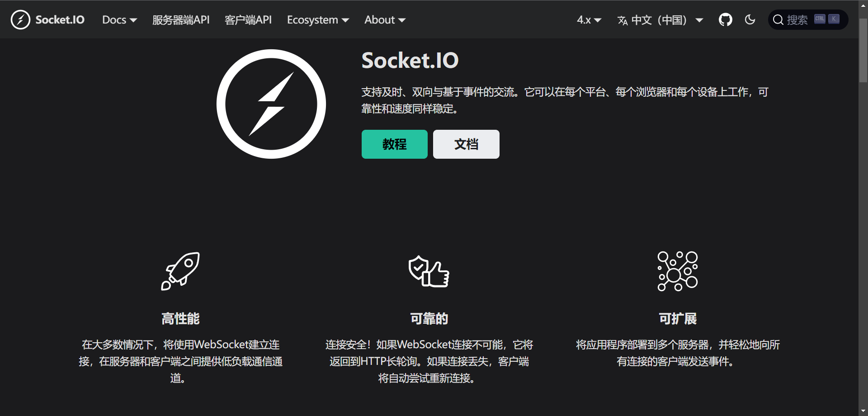Click the Socket.IO brand text in navbar
868x416 pixels.
60,20
